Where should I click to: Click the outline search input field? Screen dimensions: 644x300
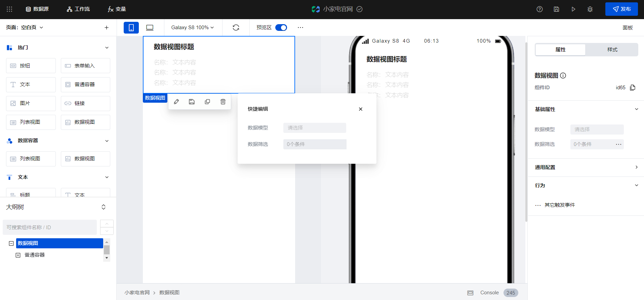[50, 227]
